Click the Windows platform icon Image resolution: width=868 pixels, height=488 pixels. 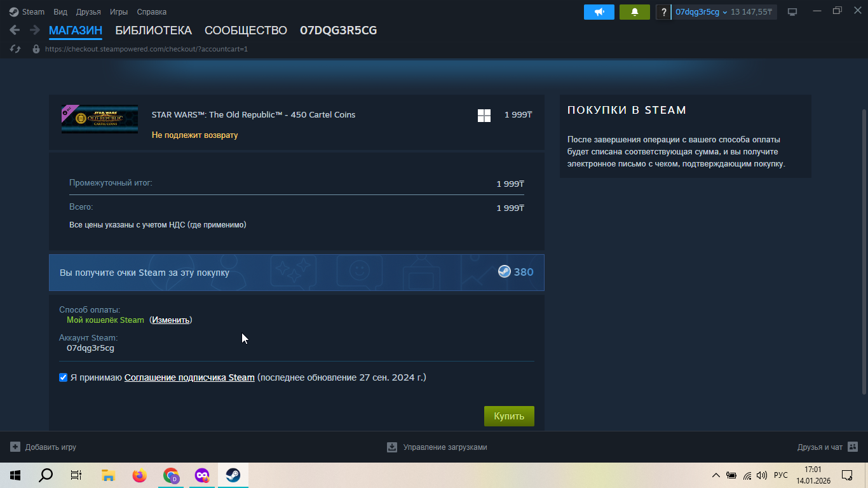pos(484,116)
